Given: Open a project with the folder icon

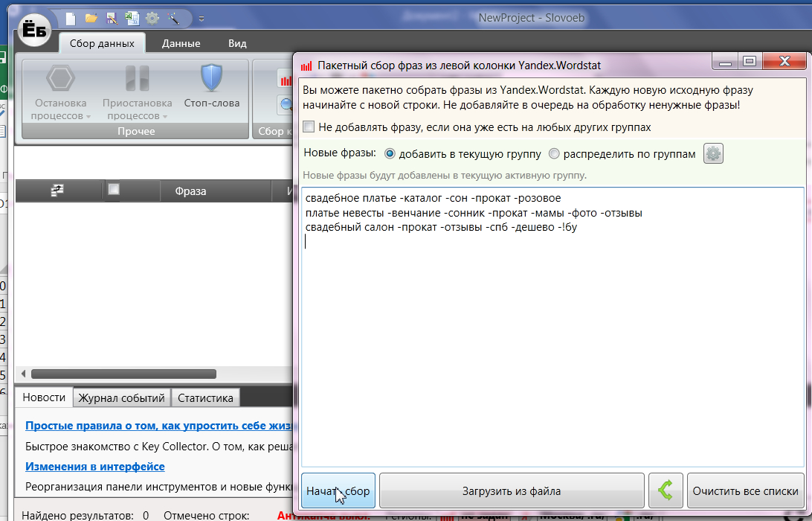Looking at the screenshot, I should 91,19.
